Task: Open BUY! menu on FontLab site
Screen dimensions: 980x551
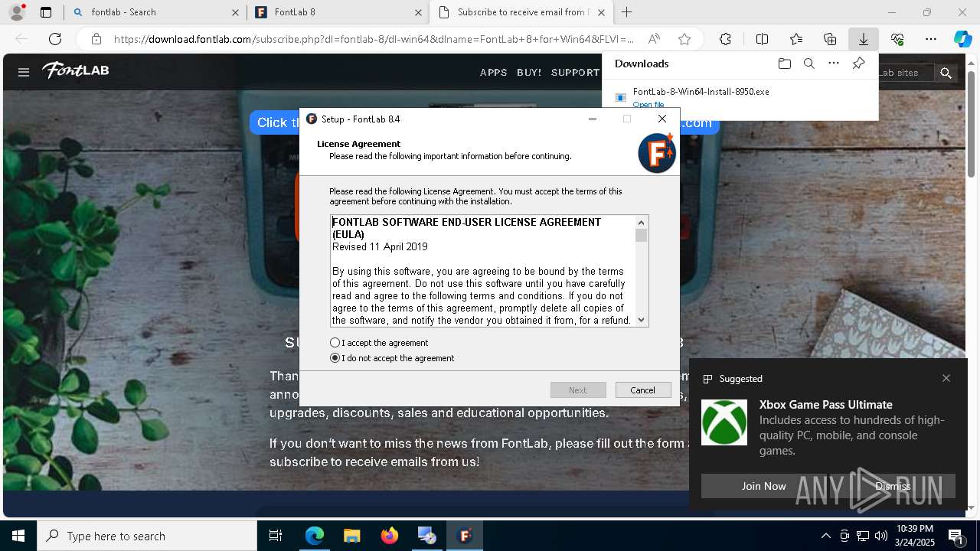Action: (529, 72)
